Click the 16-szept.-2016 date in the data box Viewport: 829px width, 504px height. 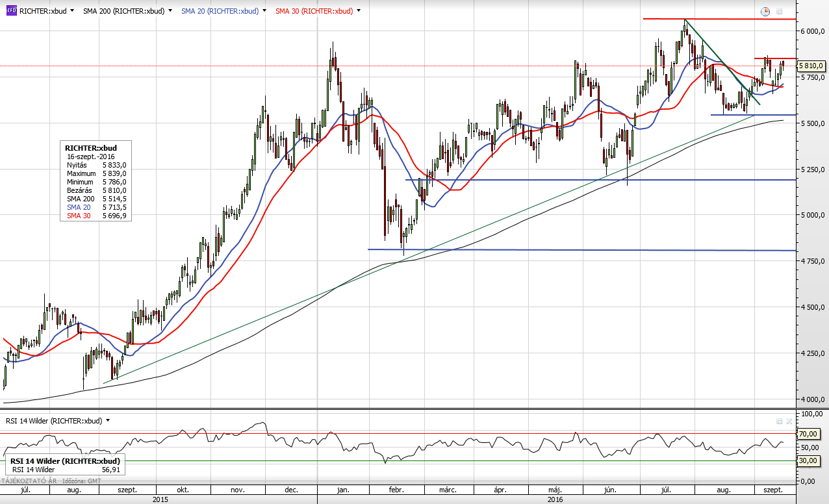[x=92, y=157]
